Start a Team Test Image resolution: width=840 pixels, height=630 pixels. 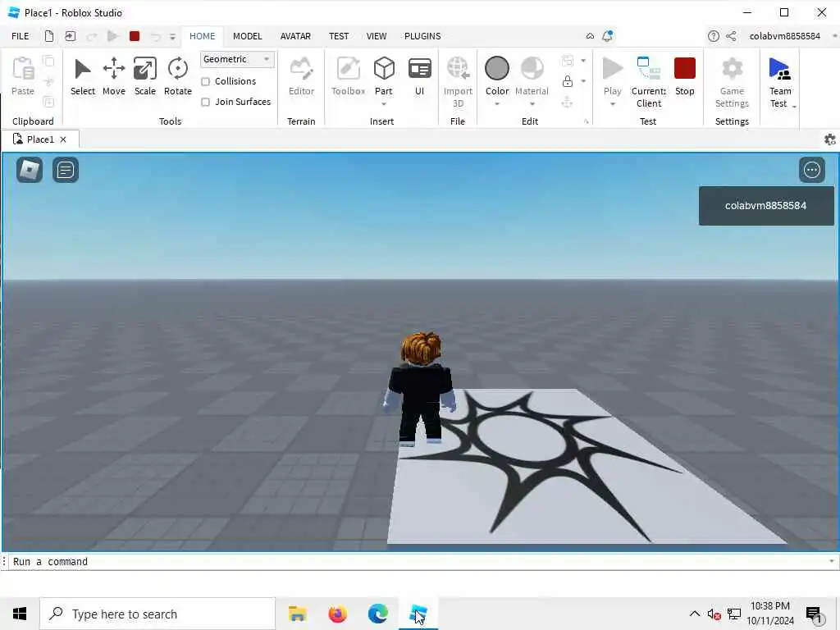(x=779, y=82)
